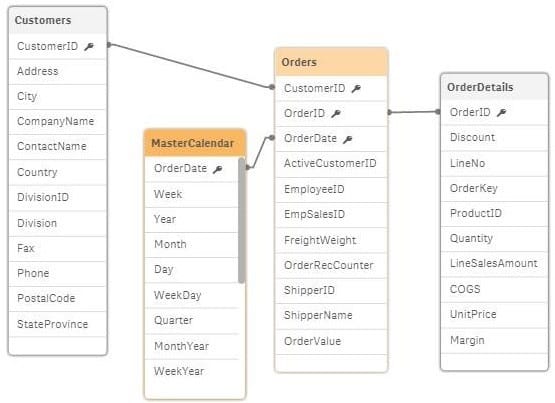Click the key icon next to Orders CustomerID
The image size is (555, 403).
356,88
